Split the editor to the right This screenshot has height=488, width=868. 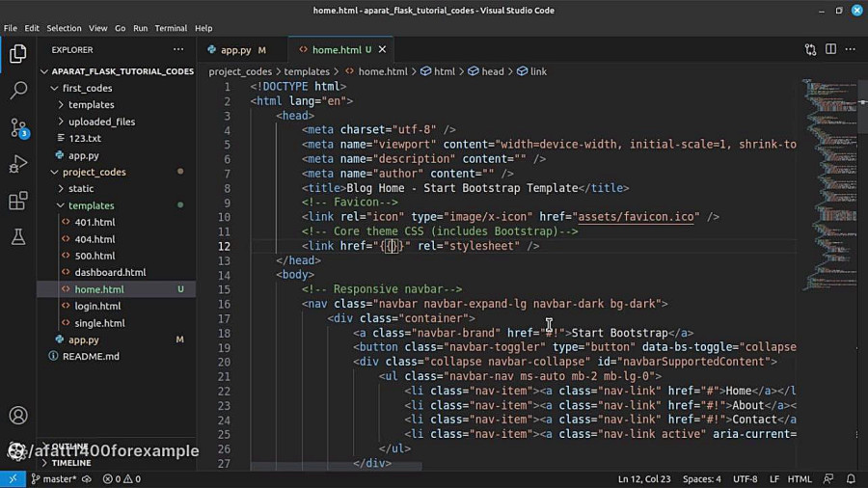click(x=831, y=50)
